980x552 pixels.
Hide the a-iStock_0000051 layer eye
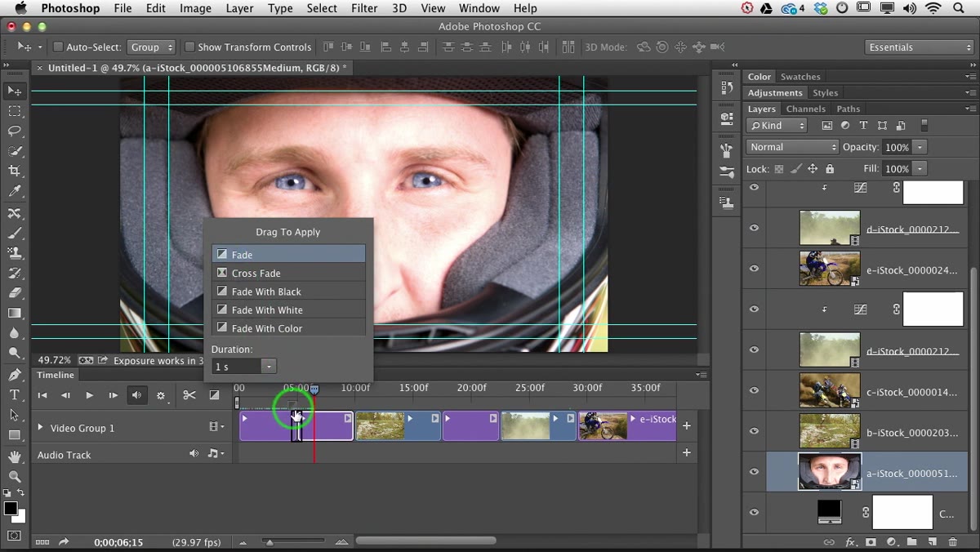(754, 472)
